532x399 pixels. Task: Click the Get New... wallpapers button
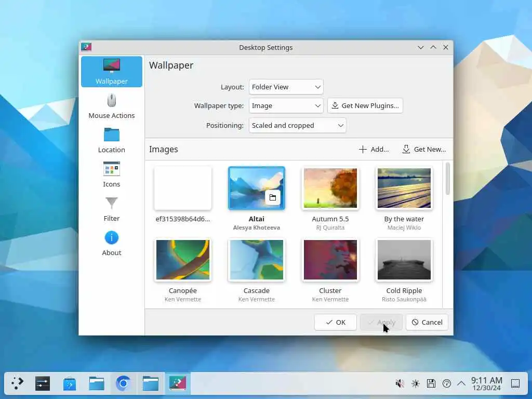click(x=424, y=149)
